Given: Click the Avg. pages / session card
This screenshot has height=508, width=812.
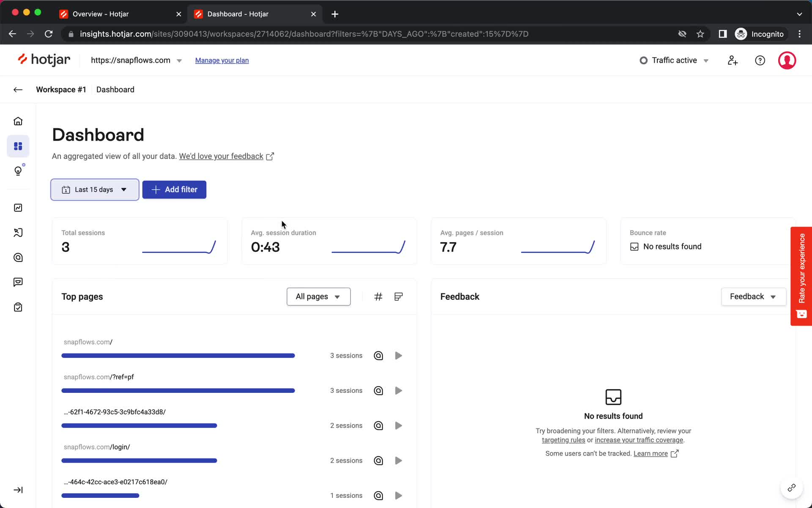Looking at the screenshot, I should point(518,241).
